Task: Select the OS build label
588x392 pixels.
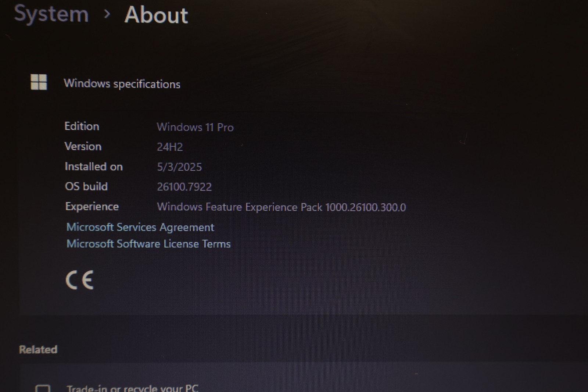Action: (x=86, y=186)
